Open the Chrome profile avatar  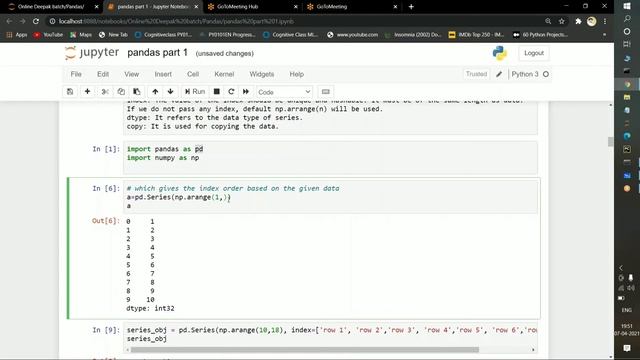591,21
